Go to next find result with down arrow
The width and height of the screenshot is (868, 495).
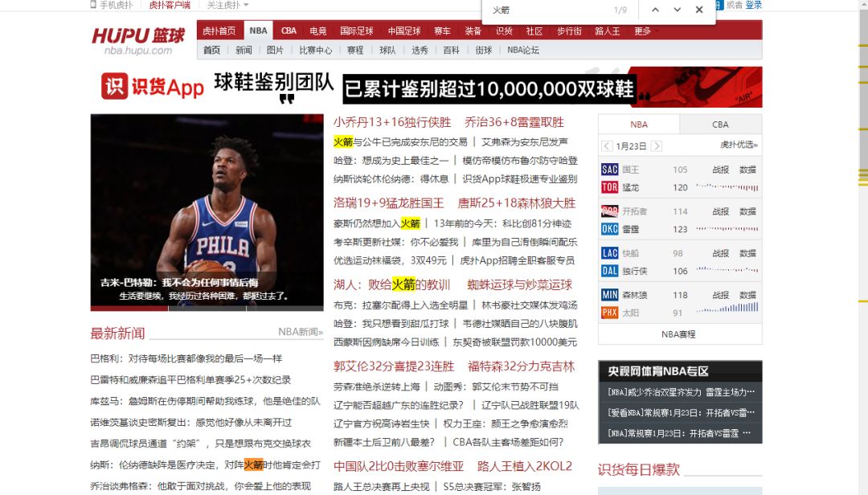point(677,10)
